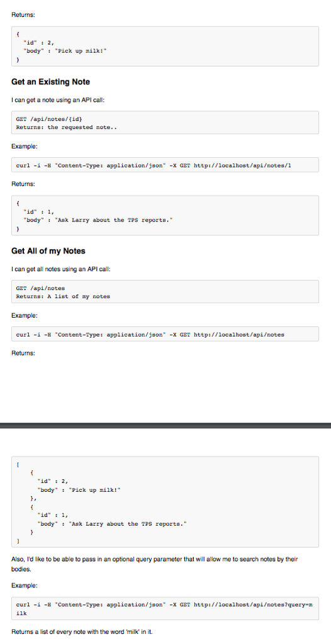Click the JSON response about TPS reports
Viewport: 331px width, 644px height.
165,215
